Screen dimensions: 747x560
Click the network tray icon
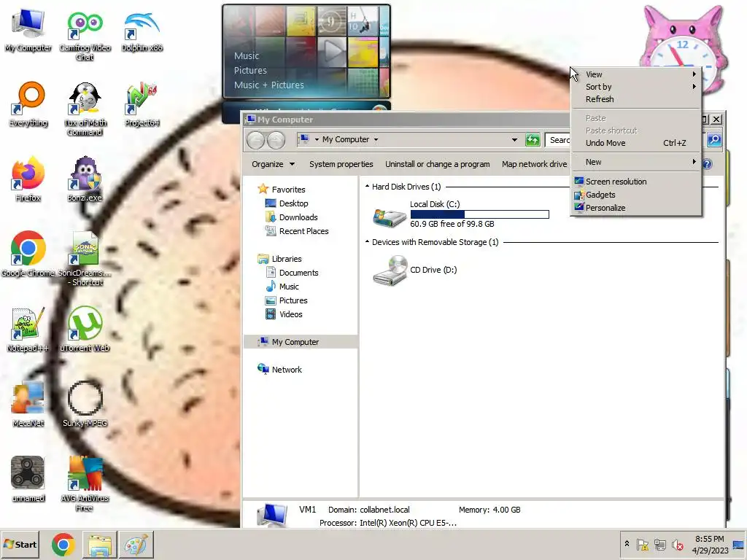tap(659, 545)
